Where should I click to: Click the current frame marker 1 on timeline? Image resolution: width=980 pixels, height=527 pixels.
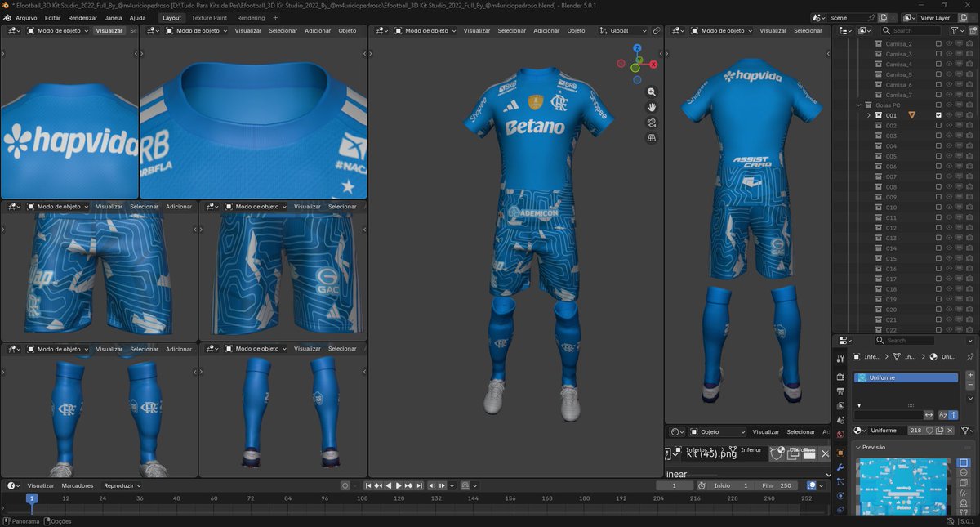(32, 498)
